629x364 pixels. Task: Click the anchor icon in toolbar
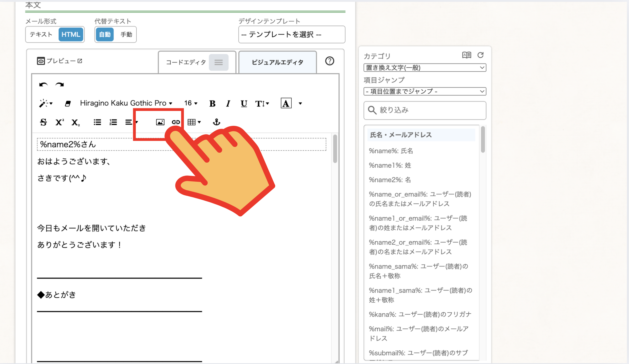[216, 122]
